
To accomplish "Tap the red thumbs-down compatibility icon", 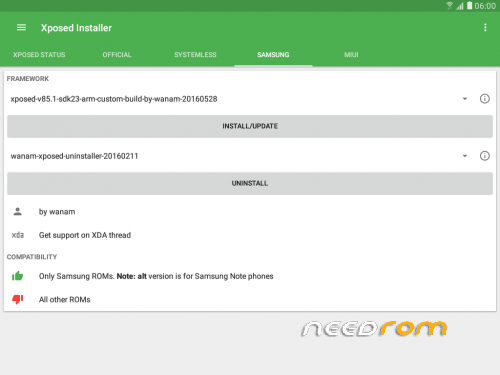I will pyautogui.click(x=18, y=299).
